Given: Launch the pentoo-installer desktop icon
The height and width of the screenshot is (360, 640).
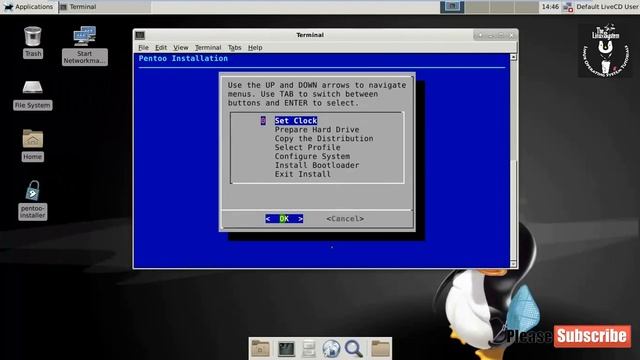Looking at the screenshot, I should point(33,200).
